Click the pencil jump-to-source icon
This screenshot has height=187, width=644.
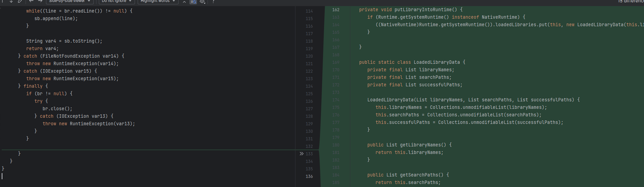(x=20, y=2)
